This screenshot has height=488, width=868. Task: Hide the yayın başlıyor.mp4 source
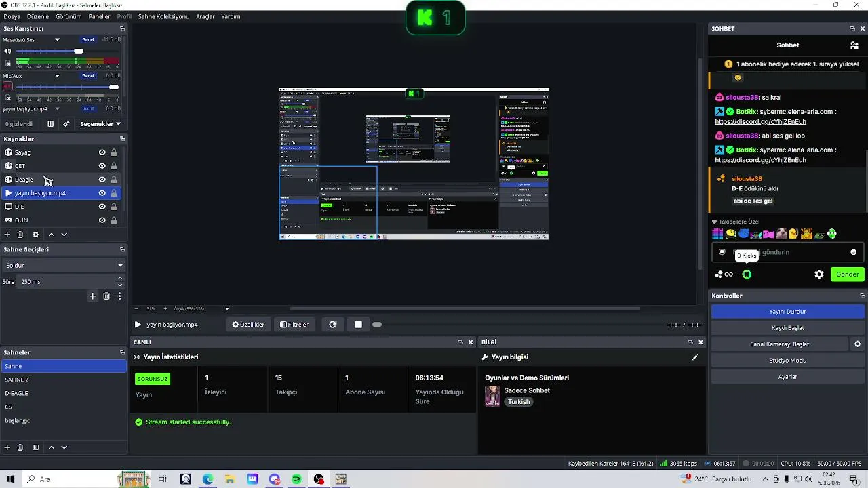pos(102,193)
